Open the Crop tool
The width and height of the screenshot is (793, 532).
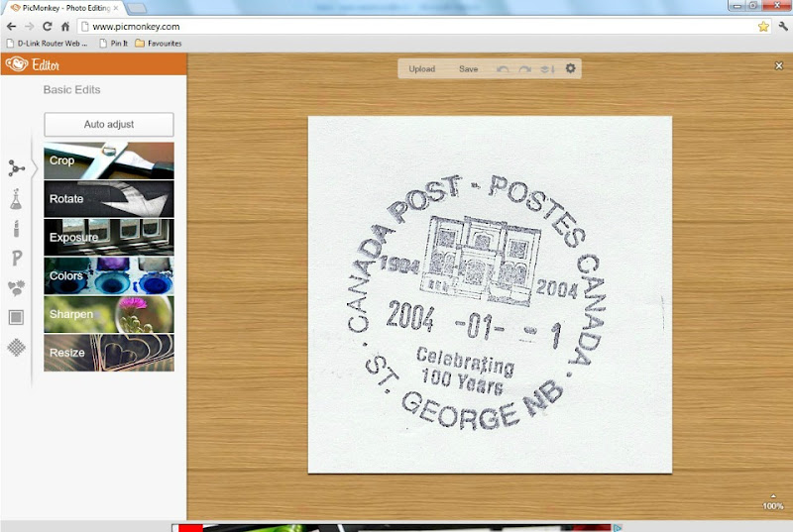pyautogui.click(x=109, y=160)
